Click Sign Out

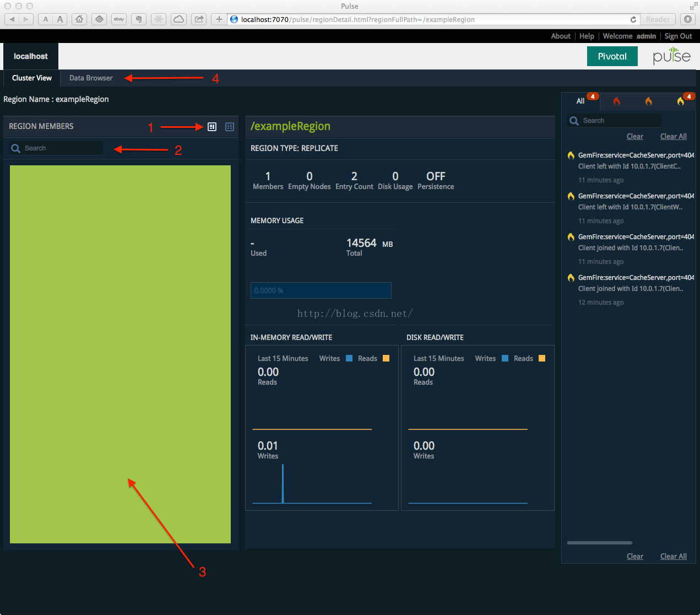pos(678,36)
